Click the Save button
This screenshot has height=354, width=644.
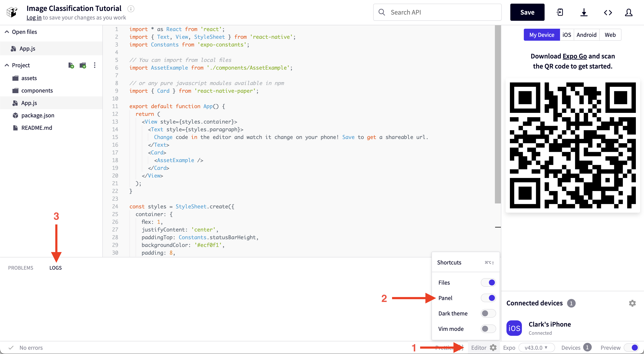tap(527, 12)
